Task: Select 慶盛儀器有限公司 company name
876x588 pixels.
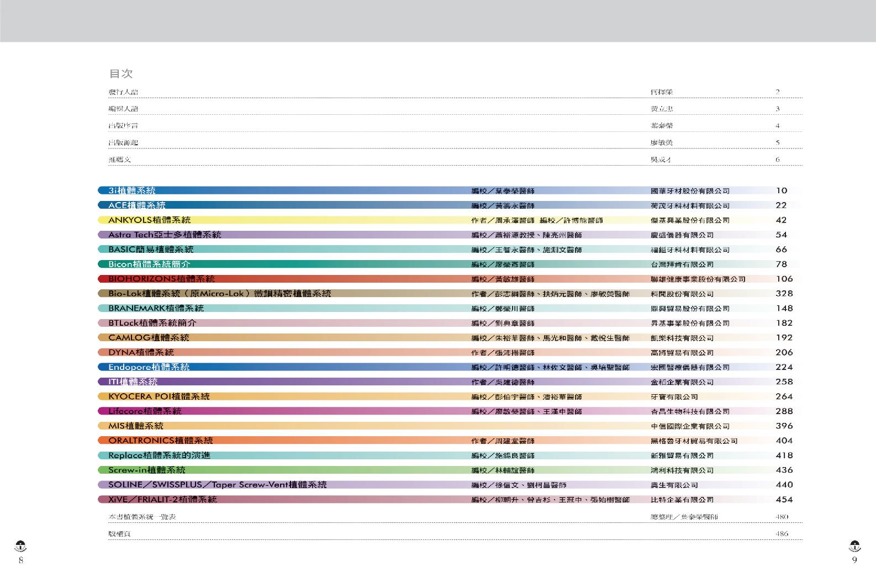Action: click(682, 235)
